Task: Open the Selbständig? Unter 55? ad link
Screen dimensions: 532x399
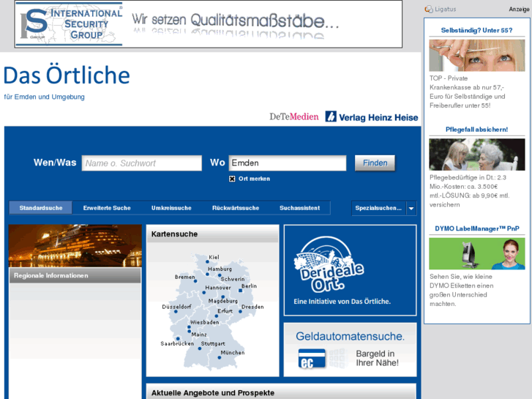Action: point(476,30)
